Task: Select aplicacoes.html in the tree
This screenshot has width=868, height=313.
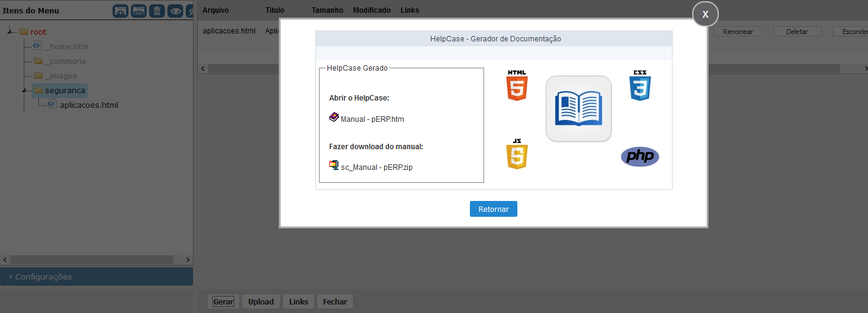Action: (88, 105)
